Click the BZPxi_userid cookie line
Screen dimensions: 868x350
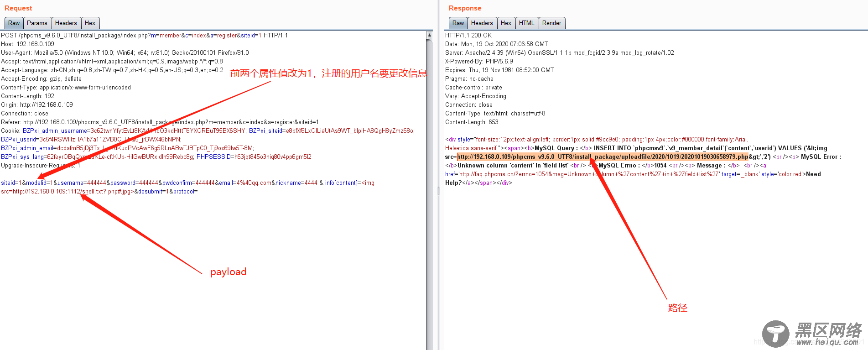coord(91,139)
